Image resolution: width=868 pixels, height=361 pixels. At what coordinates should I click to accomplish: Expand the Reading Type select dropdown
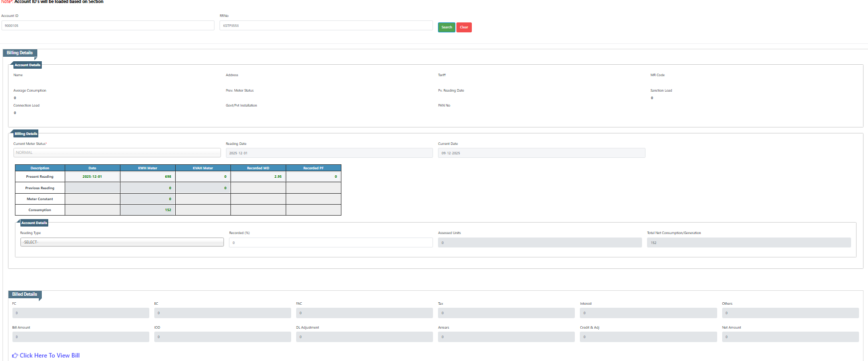click(x=122, y=242)
